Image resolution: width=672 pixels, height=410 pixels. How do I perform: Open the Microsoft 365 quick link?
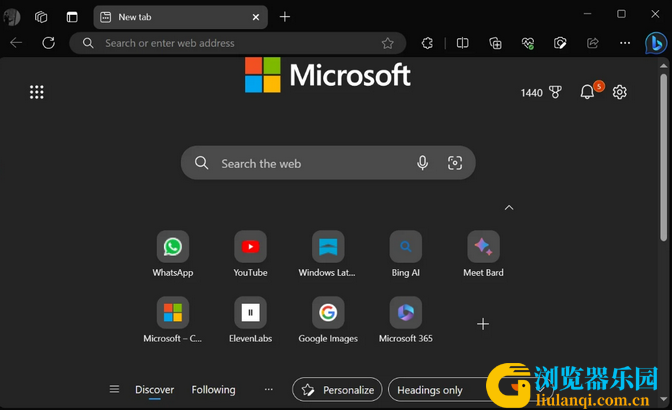[x=405, y=320]
